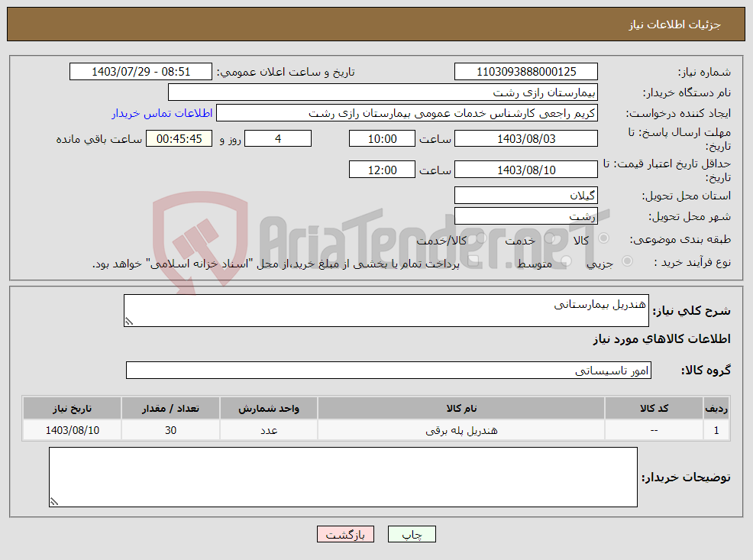Image resolution: width=753 pixels, height=560 pixels.
Task: Click the تعداد / مقدار column header
Action: (x=170, y=408)
